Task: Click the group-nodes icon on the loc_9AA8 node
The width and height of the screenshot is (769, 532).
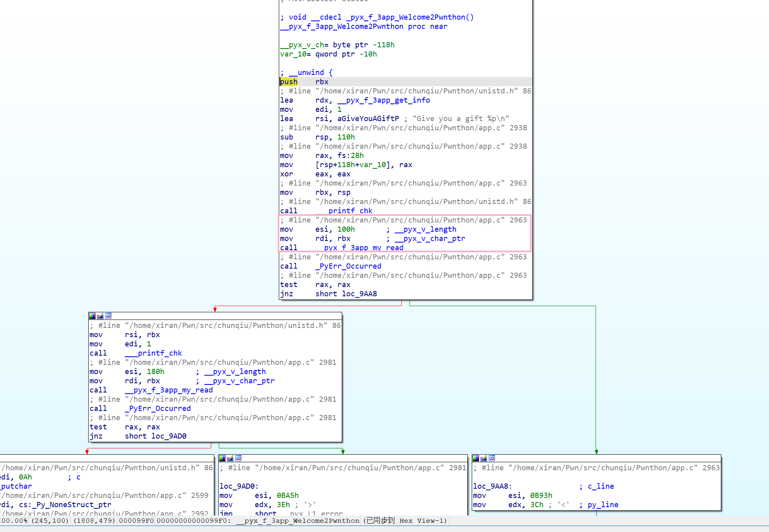Action: (492, 458)
